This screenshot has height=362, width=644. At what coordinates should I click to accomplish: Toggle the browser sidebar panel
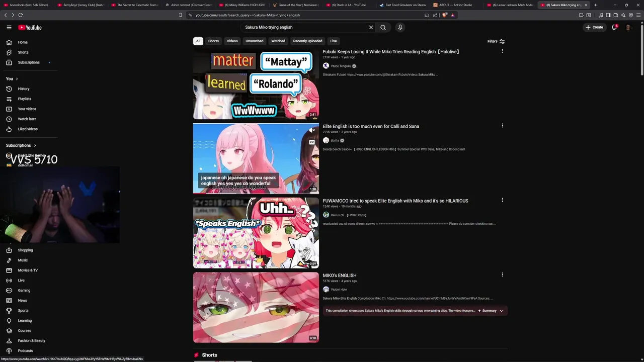608,15
